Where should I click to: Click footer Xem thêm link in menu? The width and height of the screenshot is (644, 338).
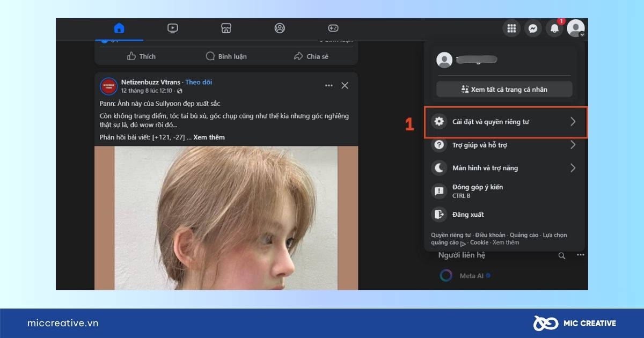tap(506, 243)
